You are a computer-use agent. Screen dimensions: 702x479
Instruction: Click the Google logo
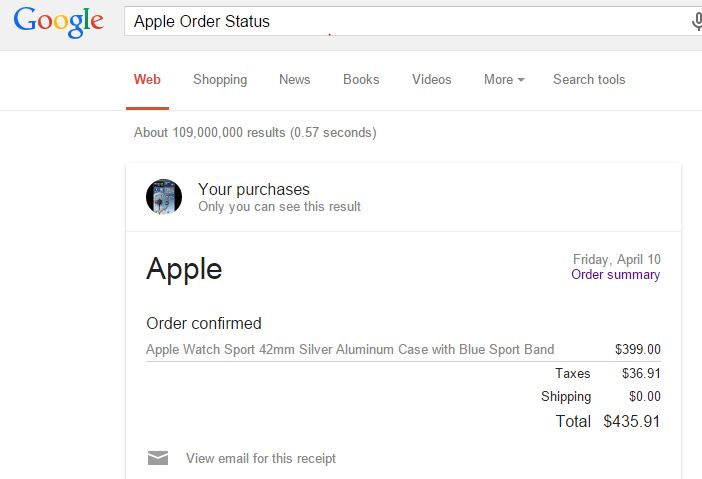tap(59, 22)
